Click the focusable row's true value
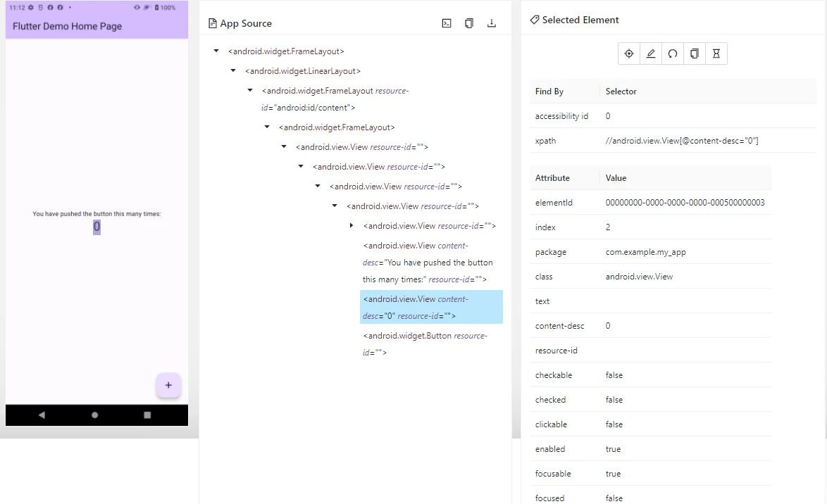Image resolution: width=827 pixels, height=504 pixels. tap(614, 474)
